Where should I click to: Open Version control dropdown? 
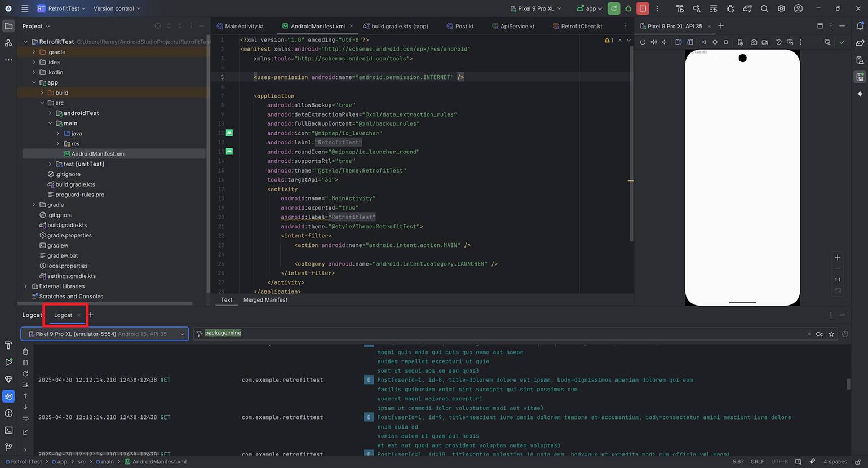coord(117,8)
